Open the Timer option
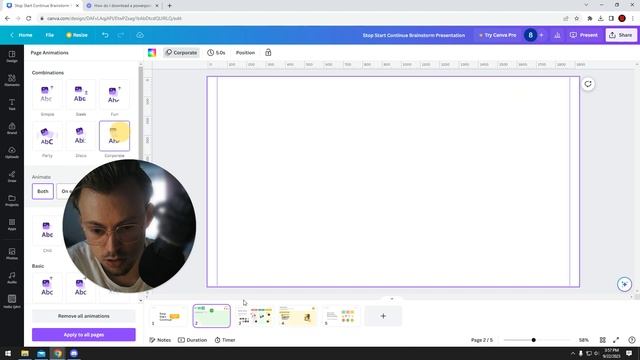The image size is (640, 360). pos(225,340)
